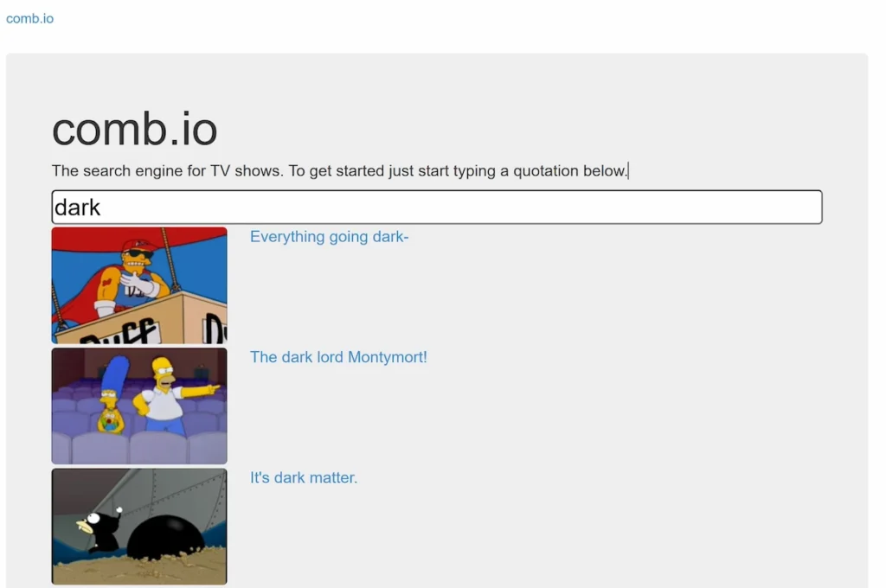Screen dimensions: 886x588
Task: Open "The dark lord Montymort!" result link
Action: pos(338,357)
